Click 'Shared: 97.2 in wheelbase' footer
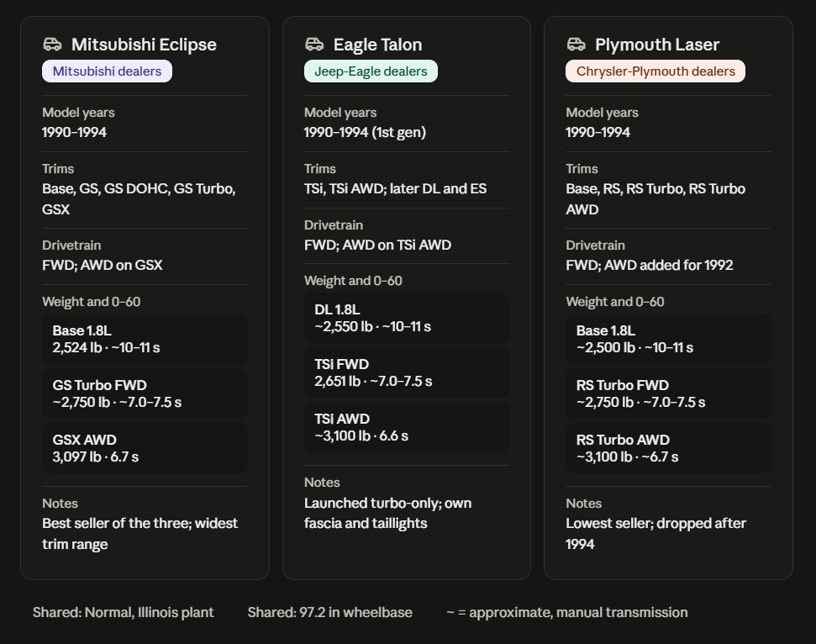The height and width of the screenshot is (644, 816). [x=330, y=612]
